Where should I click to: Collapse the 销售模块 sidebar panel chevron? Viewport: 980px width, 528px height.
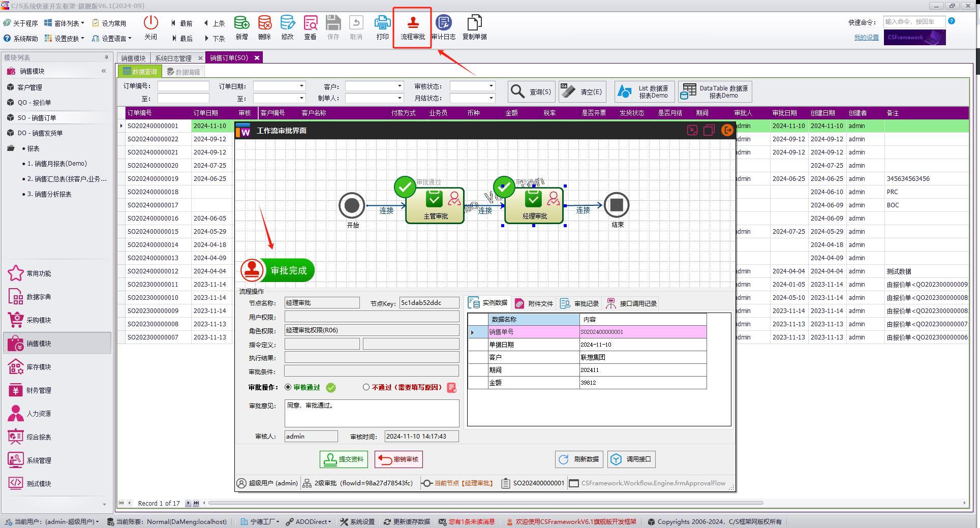coord(104,71)
